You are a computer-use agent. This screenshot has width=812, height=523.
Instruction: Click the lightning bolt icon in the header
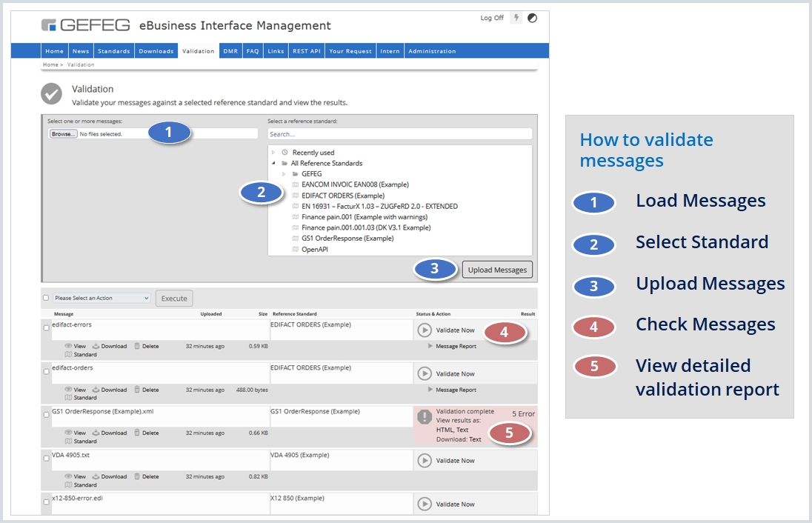pyautogui.click(x=517, y=17)
